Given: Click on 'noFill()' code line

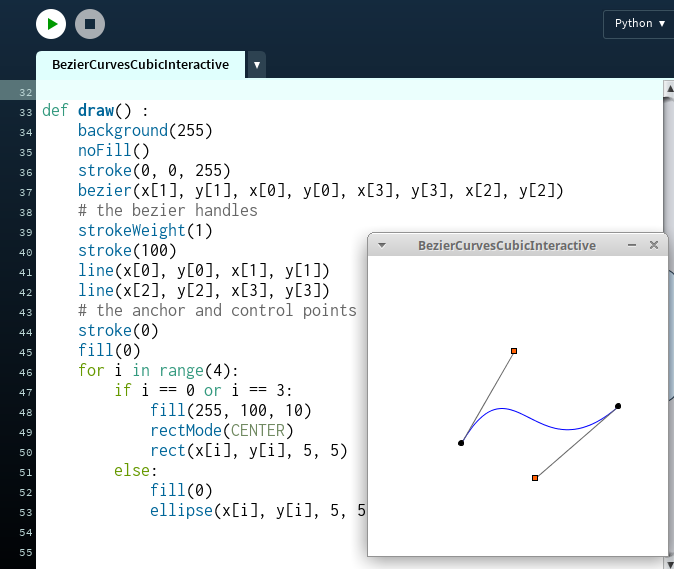Looking at the screenshot, I should pos(113,151).
